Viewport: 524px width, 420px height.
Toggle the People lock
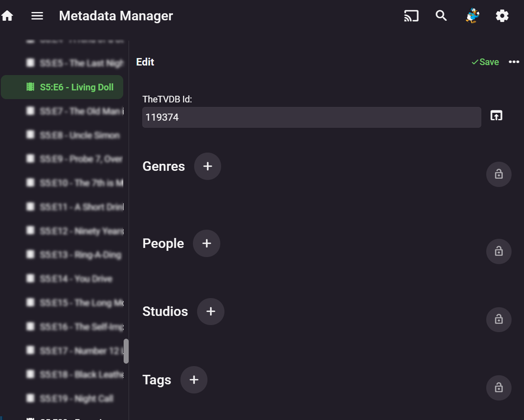tap(499, 251)
